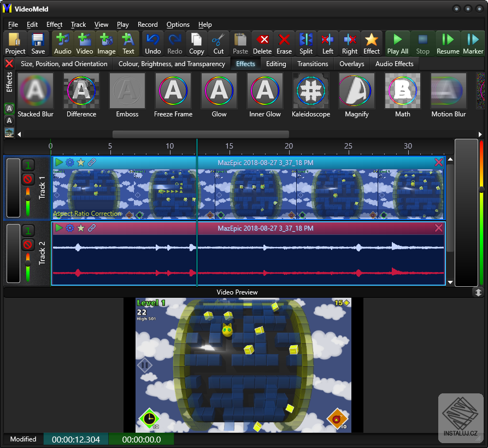Toggle Track 2 mute red circle button
488x448 pixels.
pos(28,245)
